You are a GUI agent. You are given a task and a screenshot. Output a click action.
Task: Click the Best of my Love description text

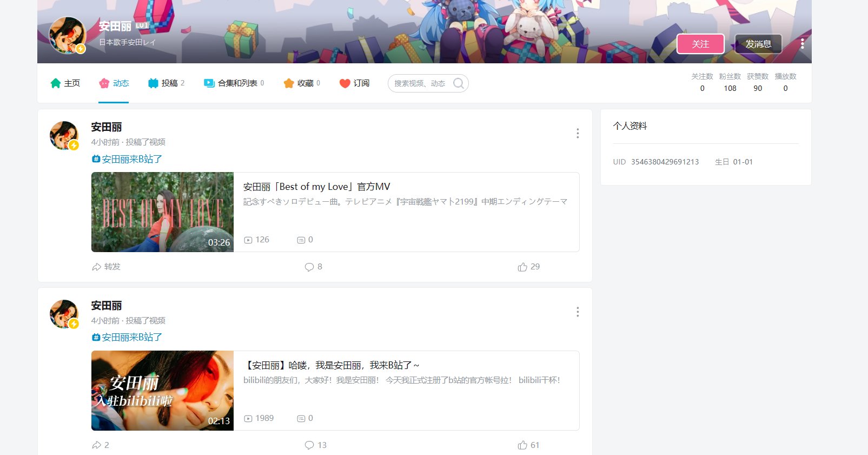click(405, 201)
